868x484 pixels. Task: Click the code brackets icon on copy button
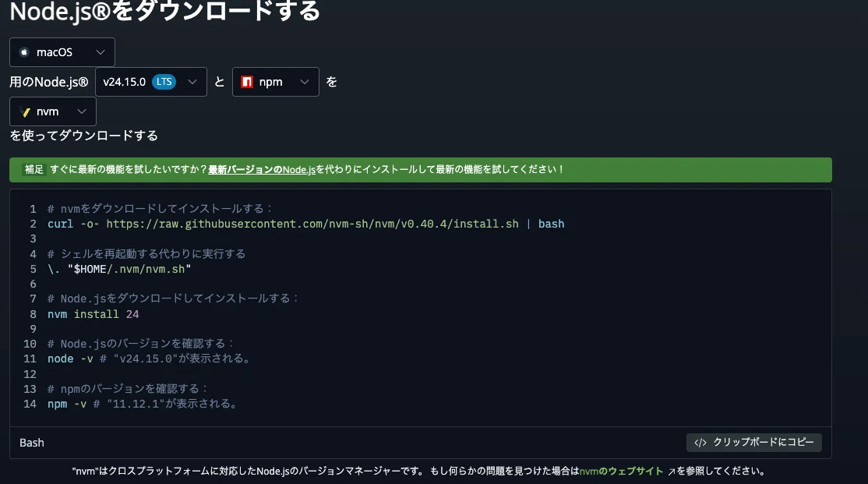point(700,443)
